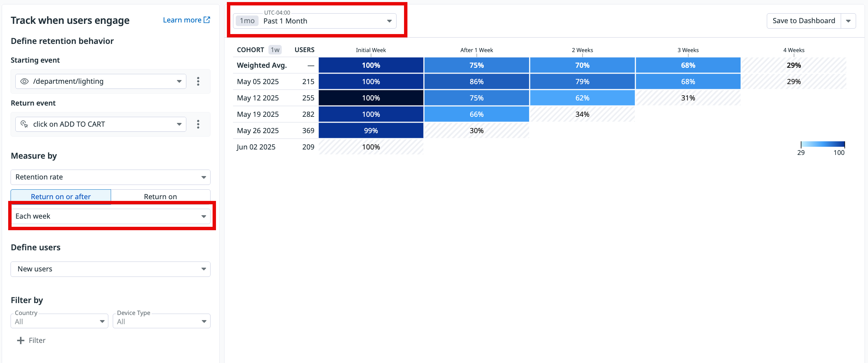The height and width of the screenshot is (363, 868).
Task: Open the Past 1 Month time range dropdown
Action: (389, 21)
